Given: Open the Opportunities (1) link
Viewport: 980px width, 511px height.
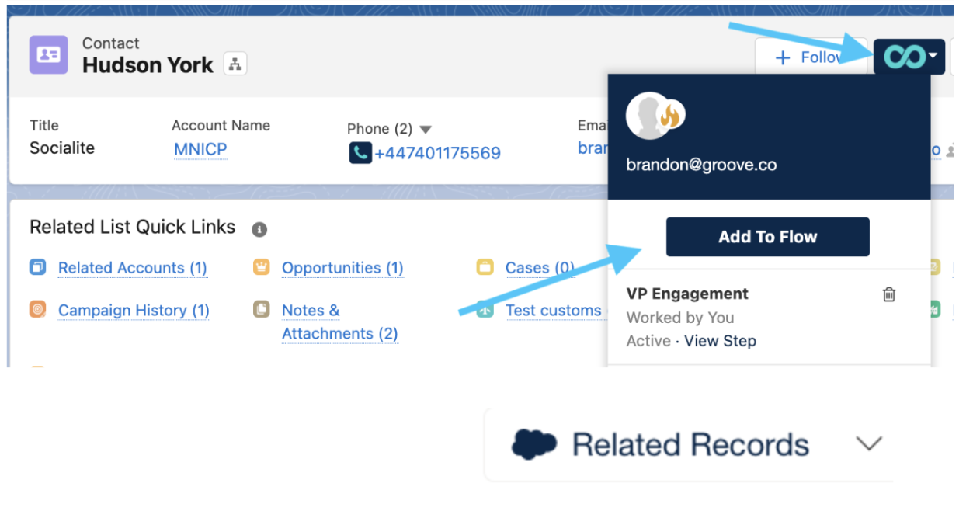Looking at the screenshot, I should 342,268.
